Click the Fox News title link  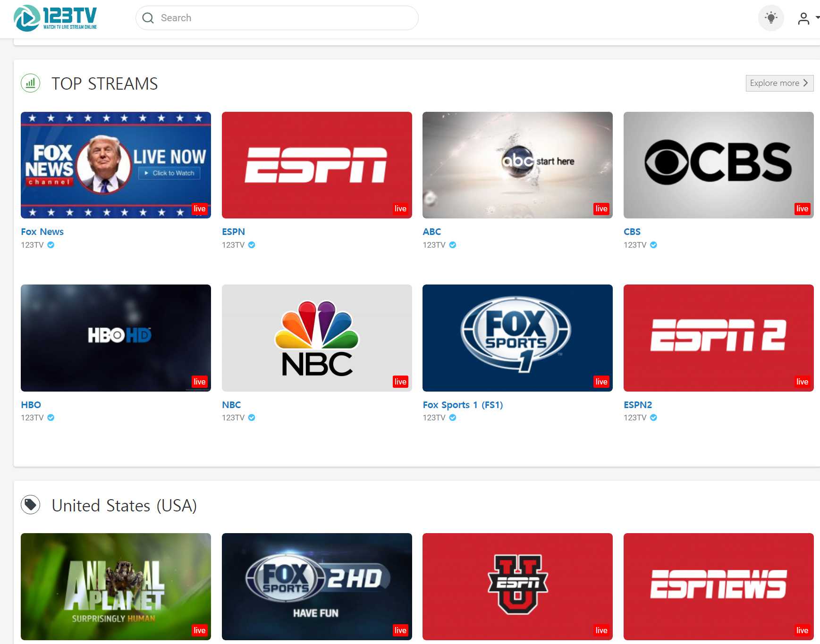(x=42, y=232)
